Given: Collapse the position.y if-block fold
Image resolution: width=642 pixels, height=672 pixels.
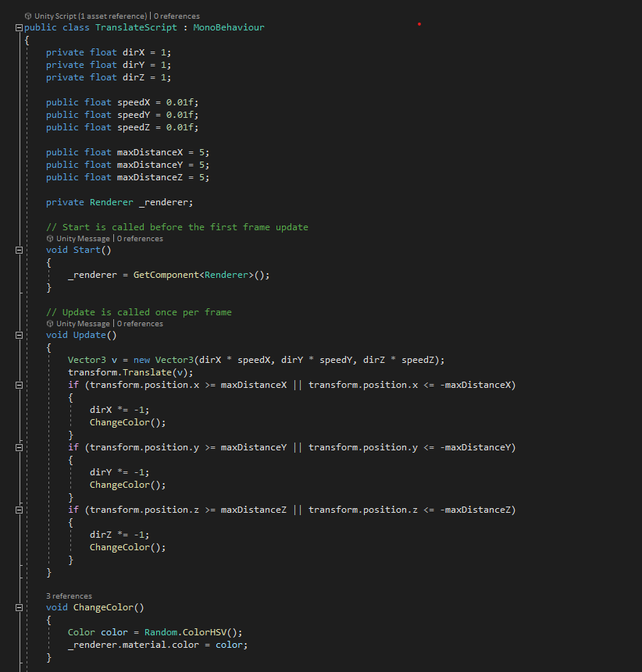Looking at the screenshot, I should click(19, 447).
